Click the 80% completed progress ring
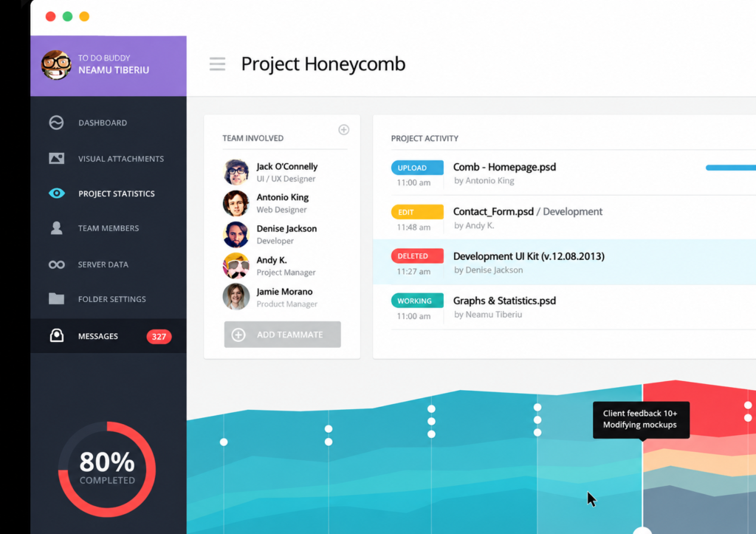This screenshot has width=756, height=534. [107, 469]
